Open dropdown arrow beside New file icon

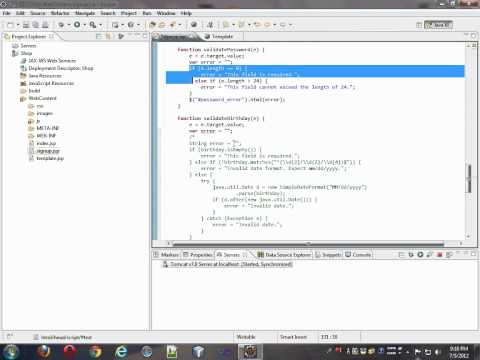pyautogui.click(x=18, y=25)
